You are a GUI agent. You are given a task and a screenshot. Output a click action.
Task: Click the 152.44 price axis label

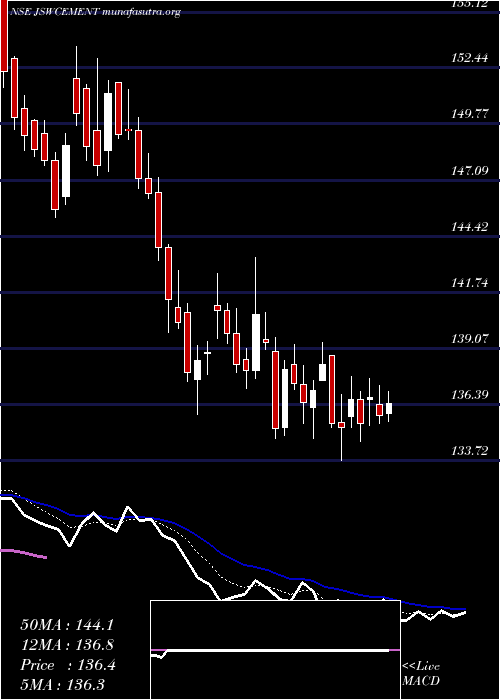click(468, 58)
